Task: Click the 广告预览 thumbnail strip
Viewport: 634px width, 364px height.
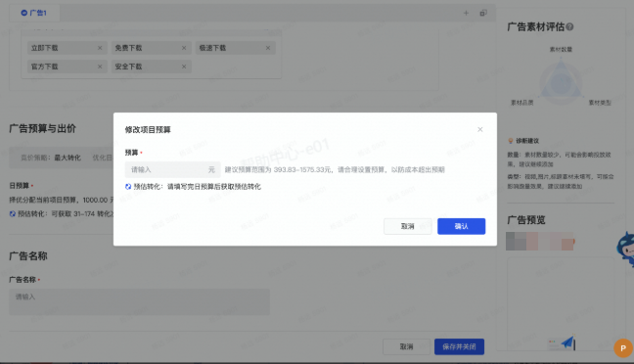Action: [540, 241]
